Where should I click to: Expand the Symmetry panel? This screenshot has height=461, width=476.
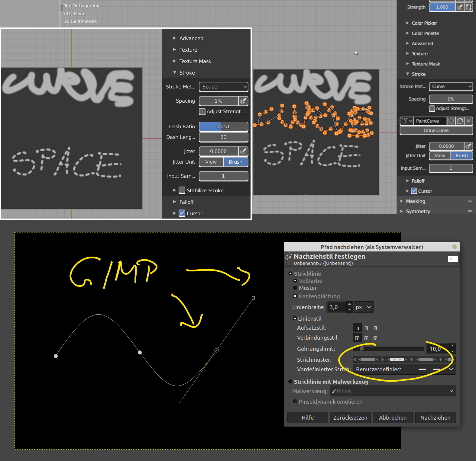tap(402, 211)
